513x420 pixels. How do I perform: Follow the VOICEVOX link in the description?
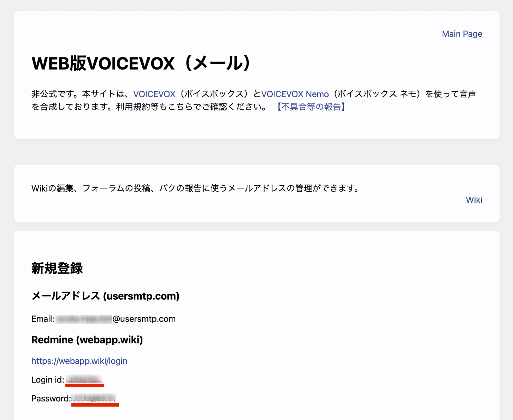click(154, 94)
